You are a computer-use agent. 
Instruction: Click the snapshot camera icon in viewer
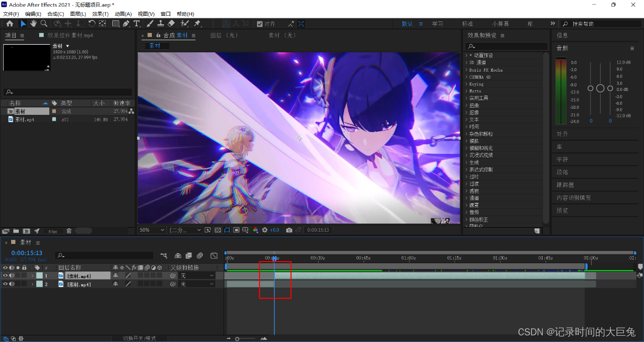tap(289, 230)
